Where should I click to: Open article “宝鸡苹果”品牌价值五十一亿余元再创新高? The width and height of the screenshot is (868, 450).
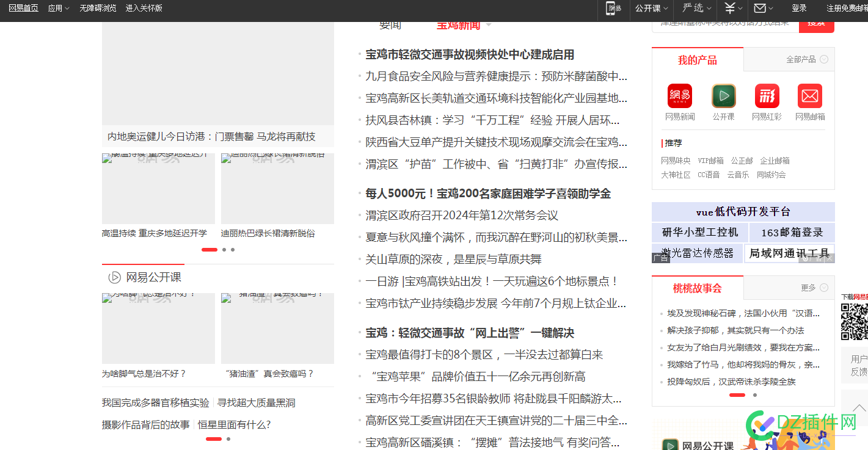(476, 377)
